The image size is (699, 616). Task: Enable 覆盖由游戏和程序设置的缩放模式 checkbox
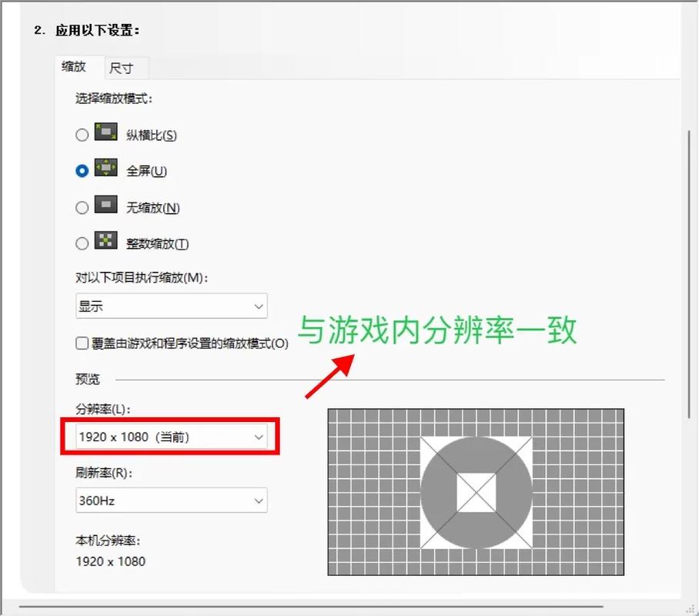point(82,343)
